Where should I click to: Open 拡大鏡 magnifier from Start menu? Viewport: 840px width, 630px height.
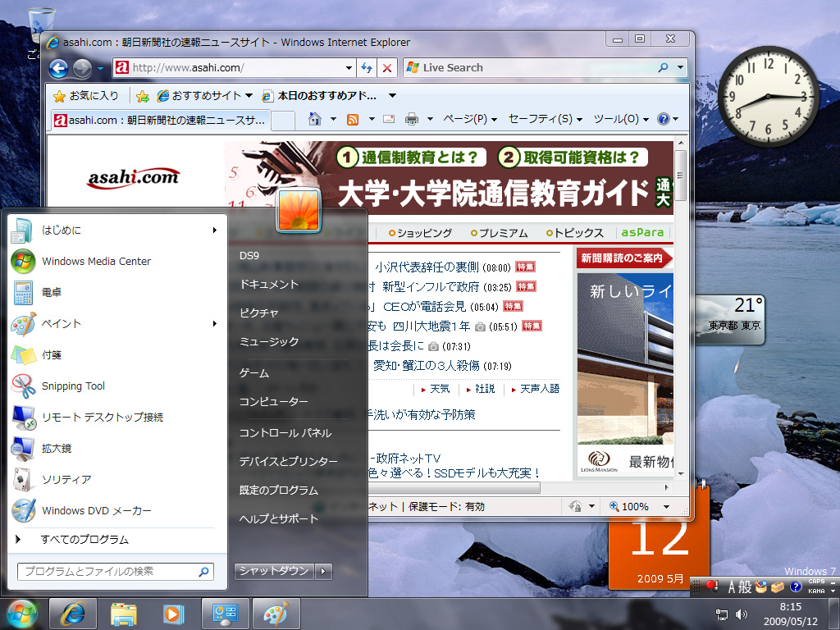[x=115, y=449]
